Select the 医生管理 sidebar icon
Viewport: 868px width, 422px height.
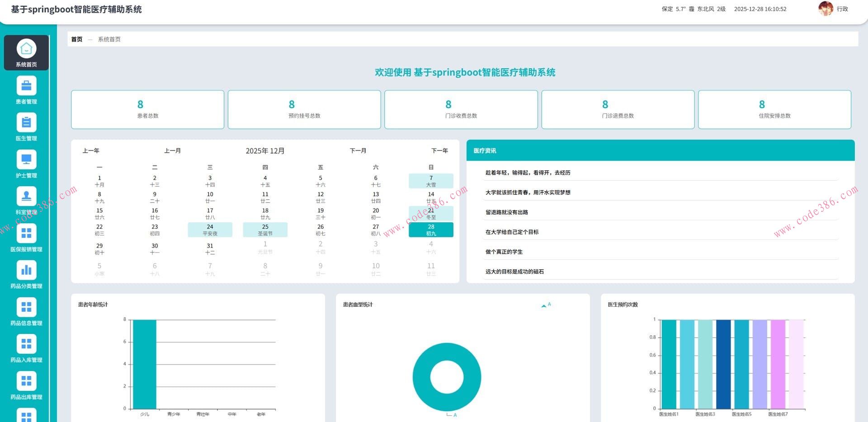[x=26, y=127]
